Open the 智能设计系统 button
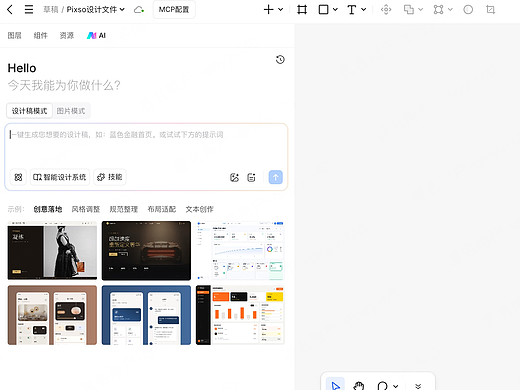Image resolution: width=520 pixels, height=390 pixels. (60, 177)
